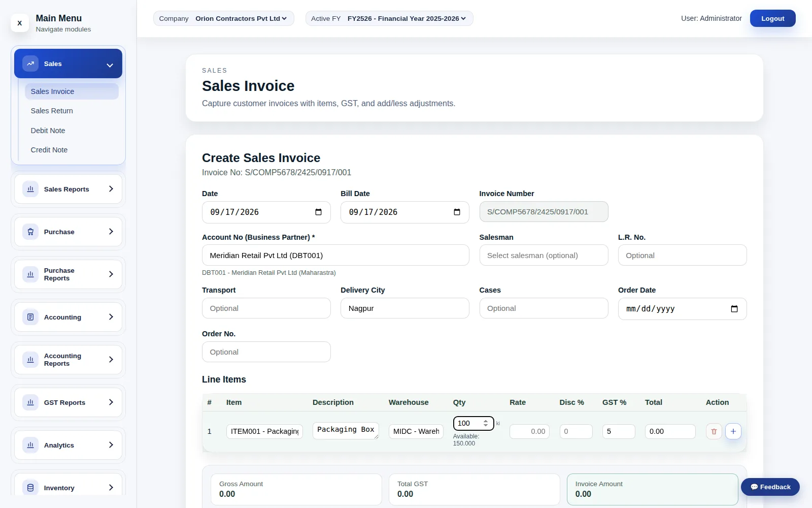Expand GST Reports module chevron
812x508 pixels.
(x=111, y=402)
